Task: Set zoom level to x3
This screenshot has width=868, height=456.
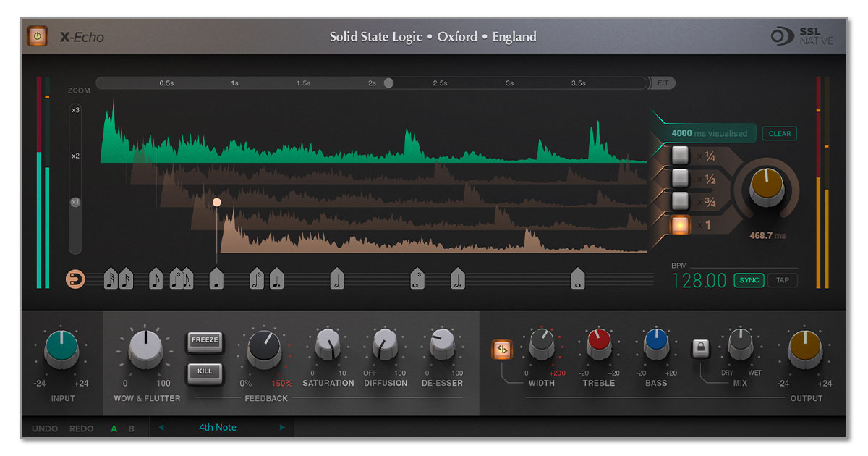Action: (75, 110)
